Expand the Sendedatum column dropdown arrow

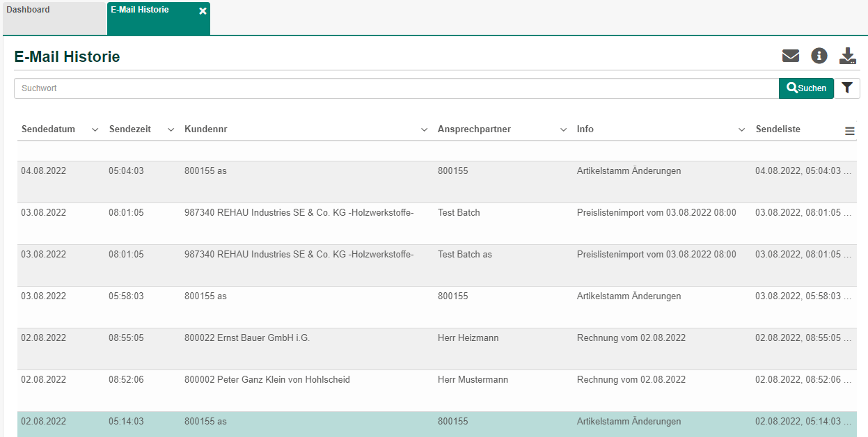point(95,130)
